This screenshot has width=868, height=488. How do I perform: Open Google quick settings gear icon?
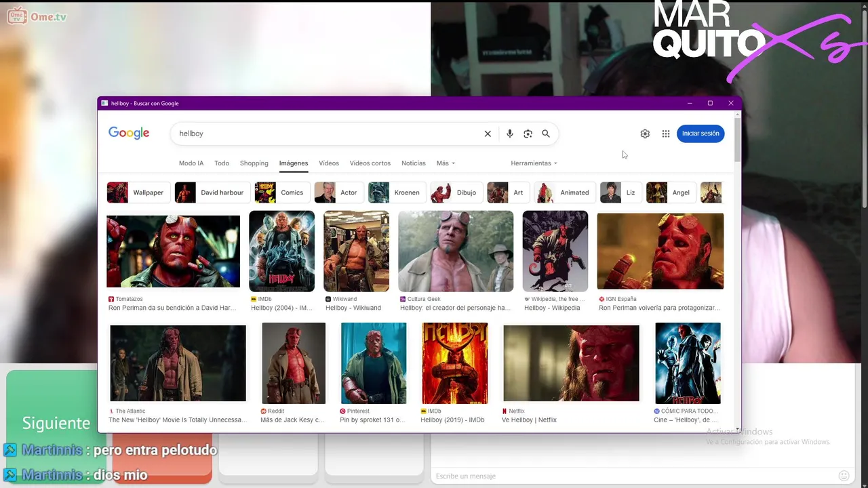point(645,134)
